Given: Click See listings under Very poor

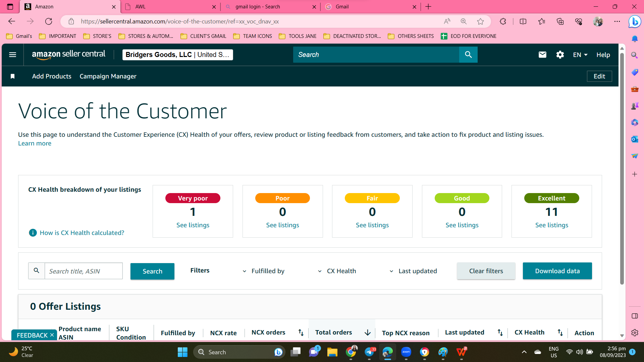Looking at the screenshot, I should point(193,225).
